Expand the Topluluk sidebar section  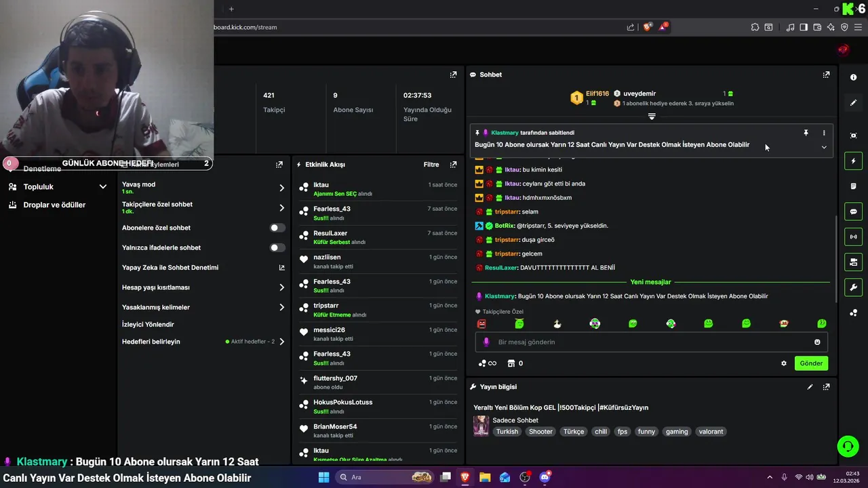103,186
